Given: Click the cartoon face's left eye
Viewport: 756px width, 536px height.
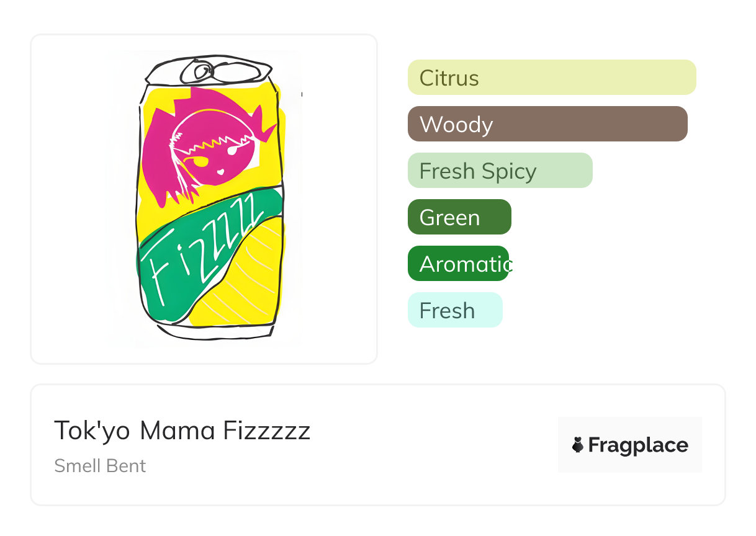Looking at the screenshot, I should tap(201, 163).
